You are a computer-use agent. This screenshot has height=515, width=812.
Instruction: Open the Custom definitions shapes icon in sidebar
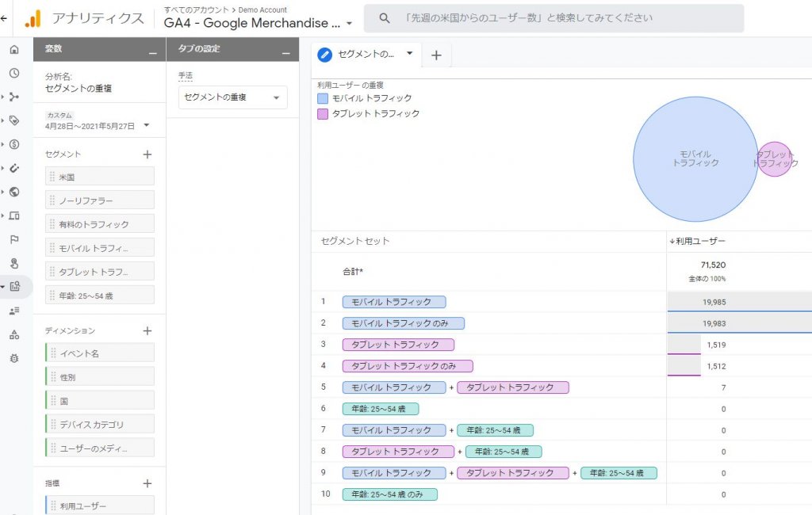[x=14, y=335]
